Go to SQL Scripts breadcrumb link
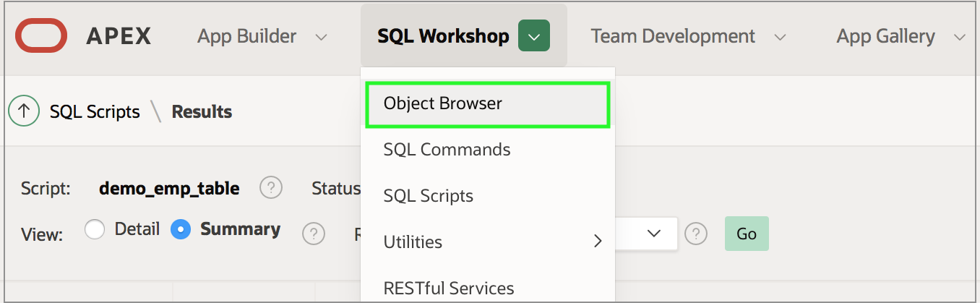Viewport: 980px width, 303px height. (x=95, y=112)
